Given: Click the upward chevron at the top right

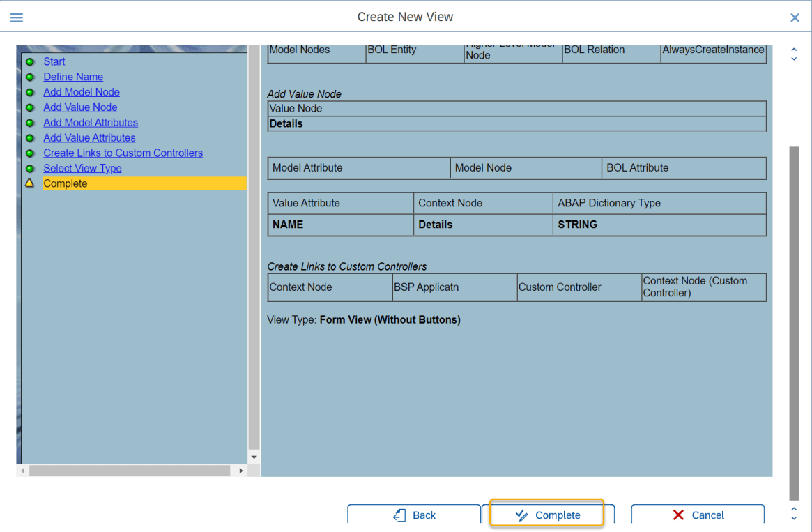Looking at the screenshot, I should click(x=793, y=50).
